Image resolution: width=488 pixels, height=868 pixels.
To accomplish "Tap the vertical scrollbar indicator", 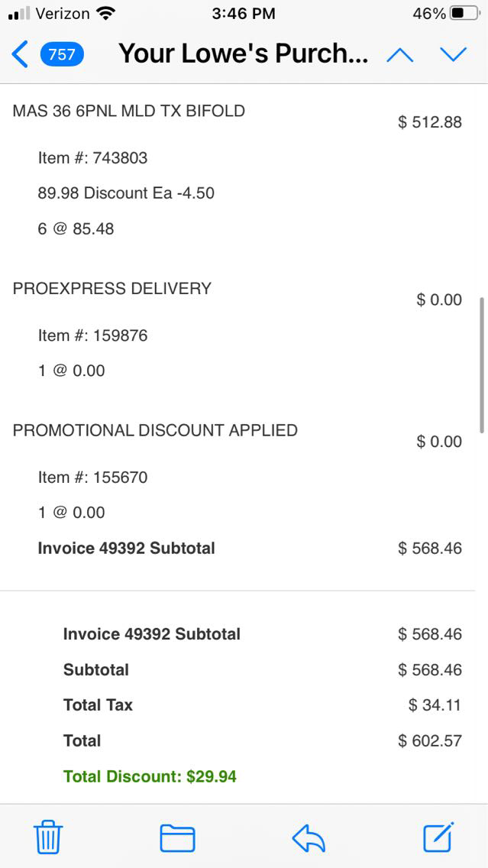I will (x=481, y=365).
